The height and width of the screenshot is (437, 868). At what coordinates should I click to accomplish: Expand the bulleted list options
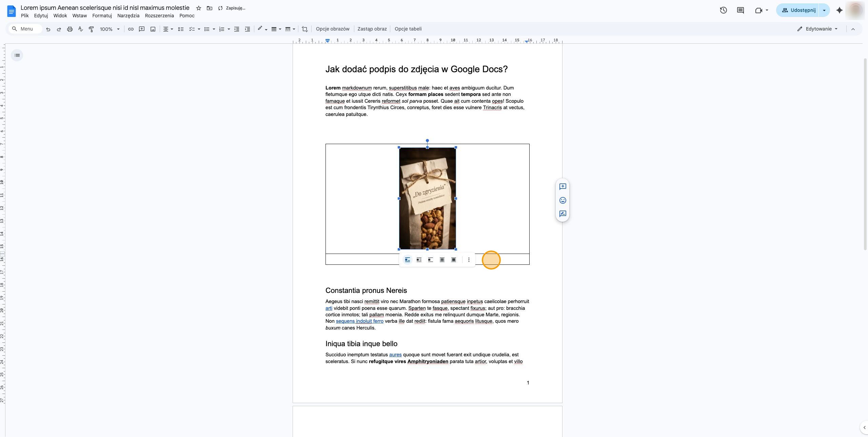214,29
